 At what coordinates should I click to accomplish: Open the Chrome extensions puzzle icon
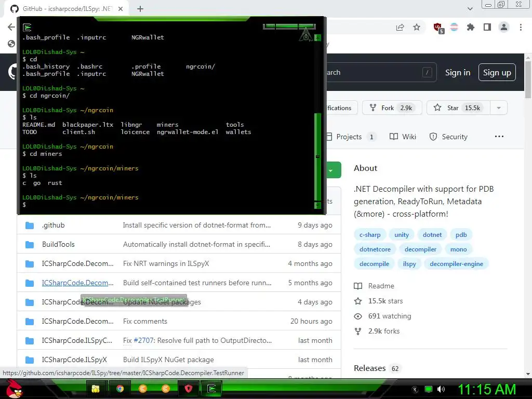click(x=471, y=28)
